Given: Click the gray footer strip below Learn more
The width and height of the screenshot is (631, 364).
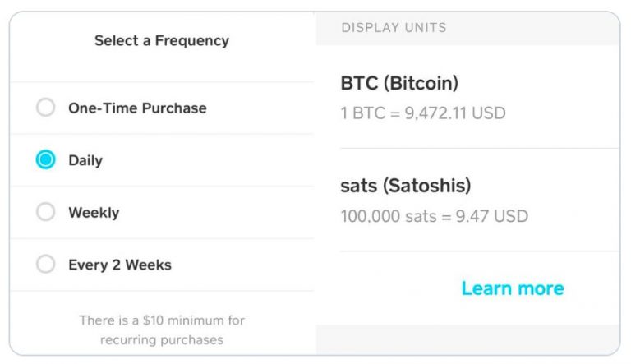Looking at the screenshot, I should tap(467, 338).
